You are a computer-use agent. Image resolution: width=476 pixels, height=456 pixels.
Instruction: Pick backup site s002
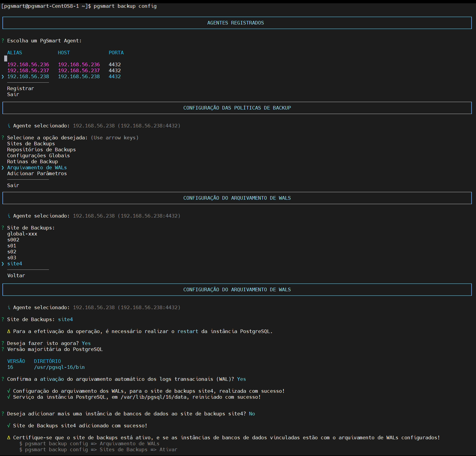coord(13,240)
